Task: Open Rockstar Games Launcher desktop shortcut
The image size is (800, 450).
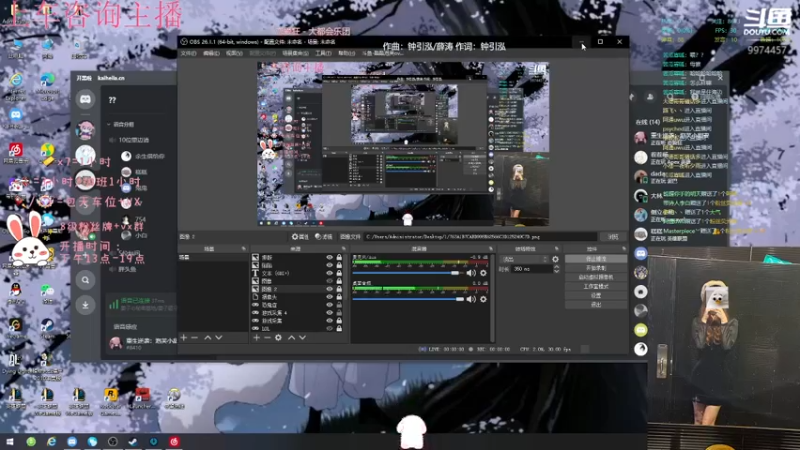Action: 110,401
